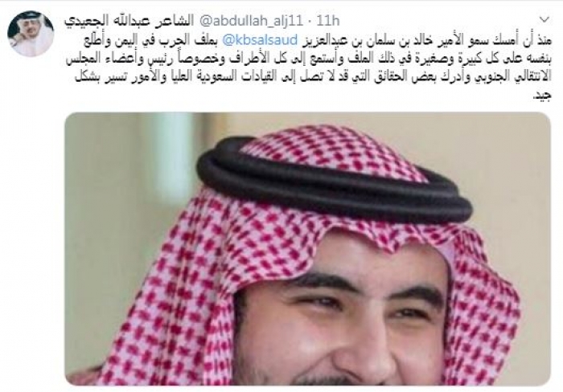
Task: Open the 11h timestamp permalink
Action: (328, 21)
